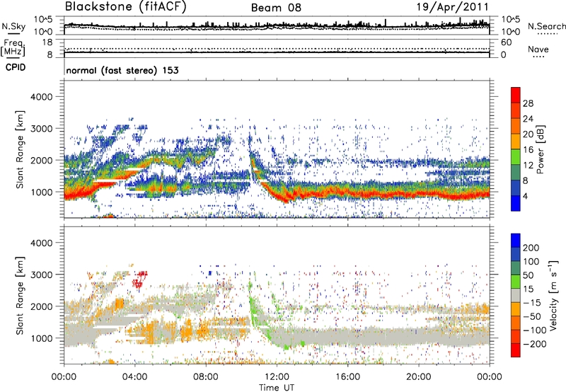Click the '4000' tick on power panel
The image size is (566, 392).
coord(41,97)
